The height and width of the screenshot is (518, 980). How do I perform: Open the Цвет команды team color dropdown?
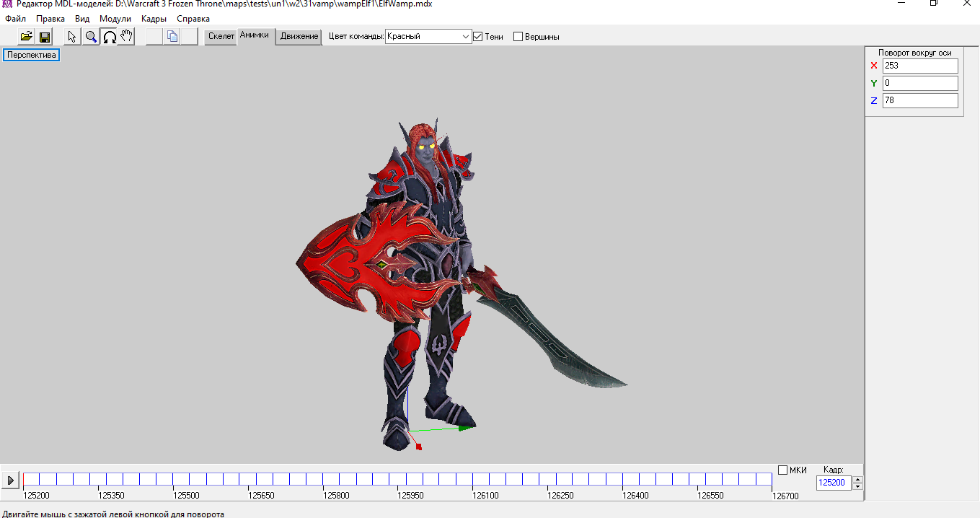coord(428,36)
